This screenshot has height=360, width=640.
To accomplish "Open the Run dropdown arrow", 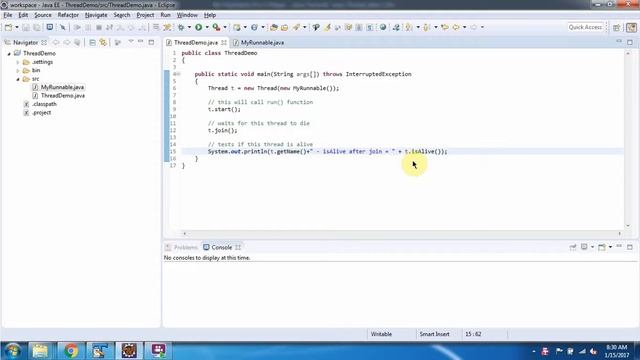I will click(x=207, y=27).
